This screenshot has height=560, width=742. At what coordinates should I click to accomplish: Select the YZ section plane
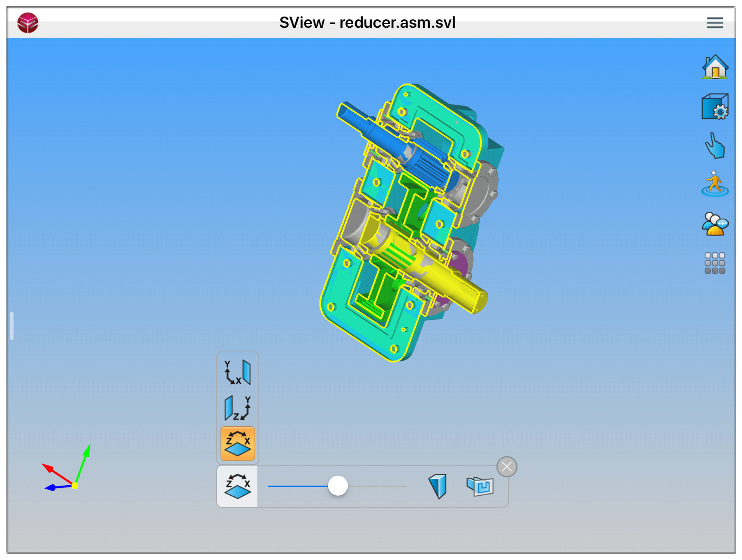tap(238, 408)
